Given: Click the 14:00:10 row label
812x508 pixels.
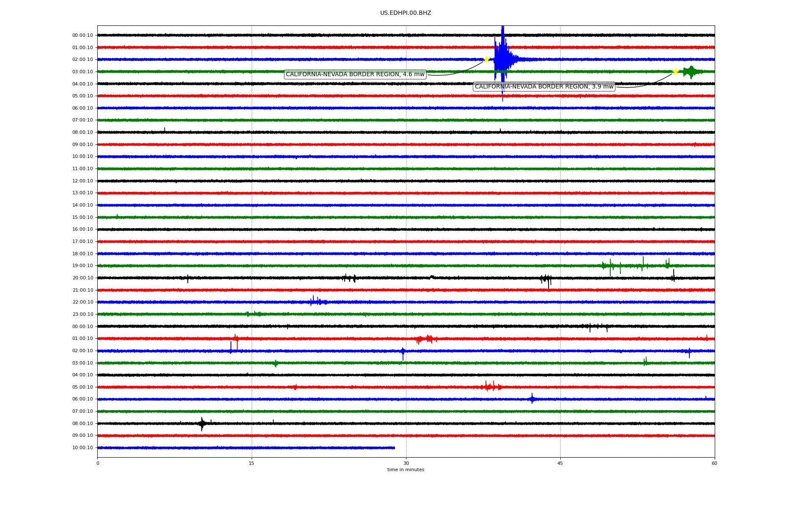Looking at the screenshot, I should point(82,205).
